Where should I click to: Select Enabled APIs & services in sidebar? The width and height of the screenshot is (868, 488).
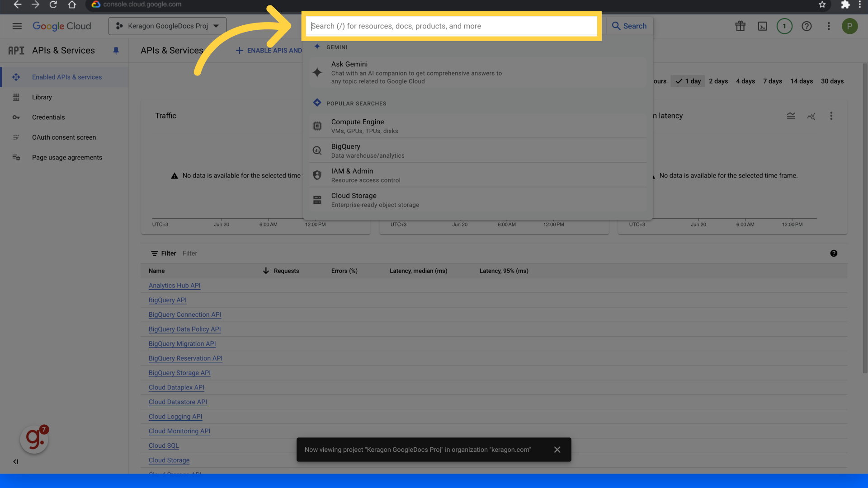(64, 77)
